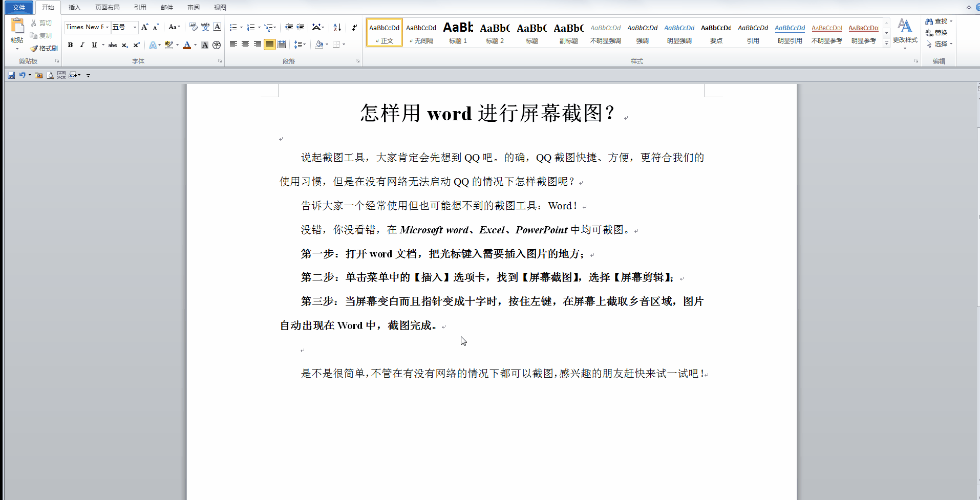
Task: Sort text with the A-Z icon
Action: [337, 28]
